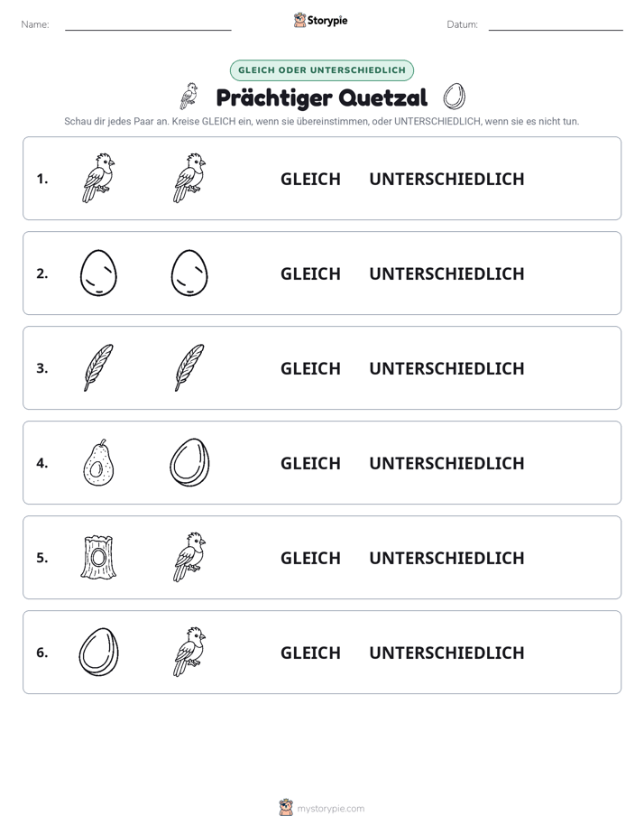Click the first feather in row 3
Viewport: 644px width, 834px height.
[99, 367]
